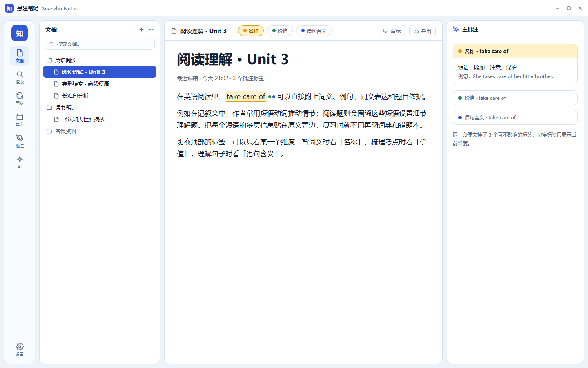The width and height of the screenshot is (588, 368).
Task: Click the example sentence in 名称 annotation
Action: tap(506, 76)
